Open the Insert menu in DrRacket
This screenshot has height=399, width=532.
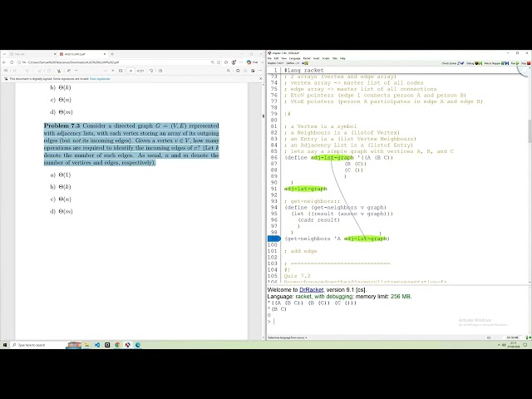pos(316,58)
